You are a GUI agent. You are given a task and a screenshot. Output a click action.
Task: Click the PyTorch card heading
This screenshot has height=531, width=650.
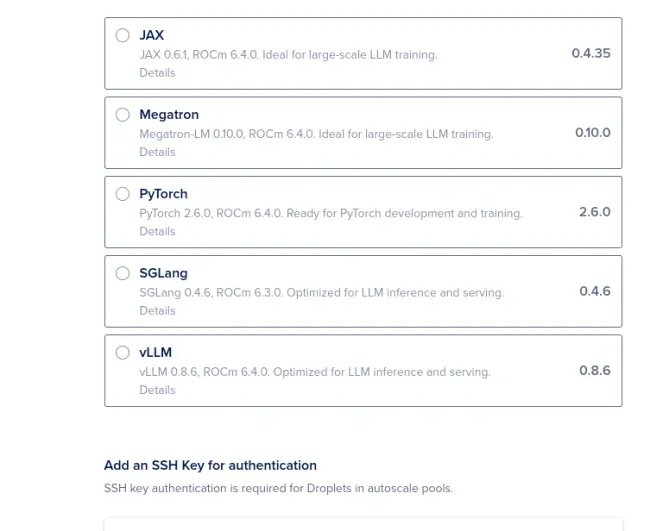tap(163, 194)
